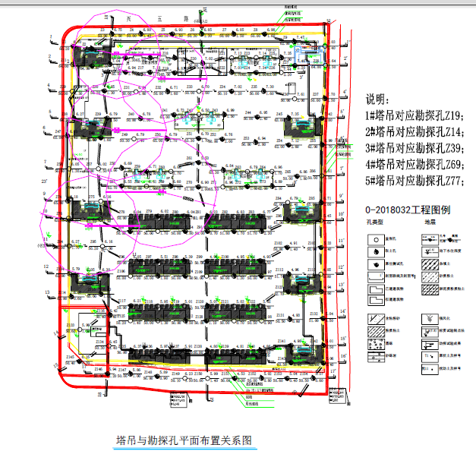Click the '4#塔吊对应勘探孔Z69' line
The height and width of the screenshot is (451, 476).
(415, 165)
